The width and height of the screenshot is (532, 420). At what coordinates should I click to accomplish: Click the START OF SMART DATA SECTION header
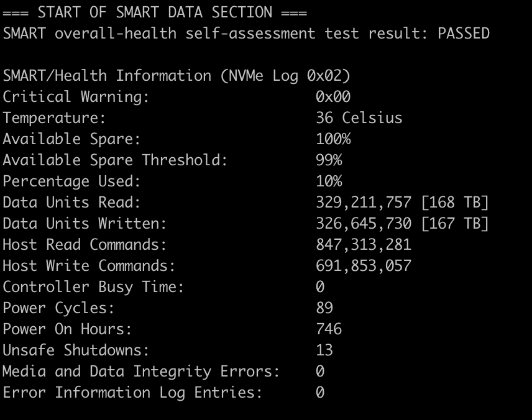(x=155, y=12)
